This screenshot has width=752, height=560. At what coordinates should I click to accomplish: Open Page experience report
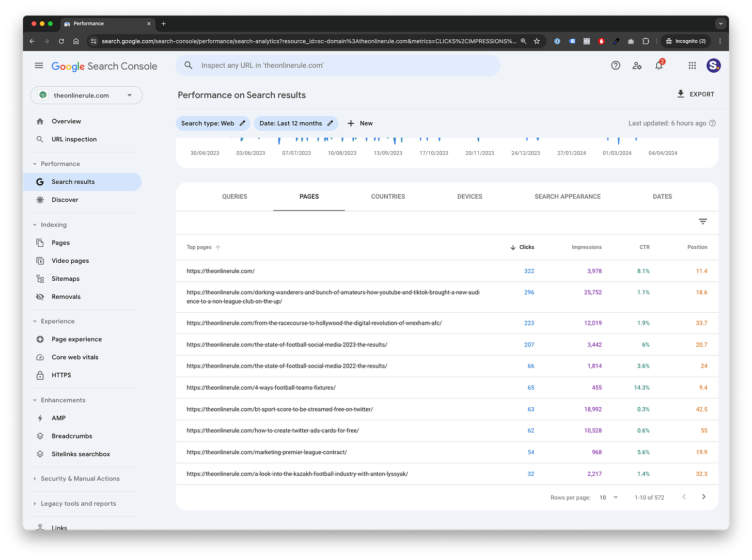coord(76,339)
